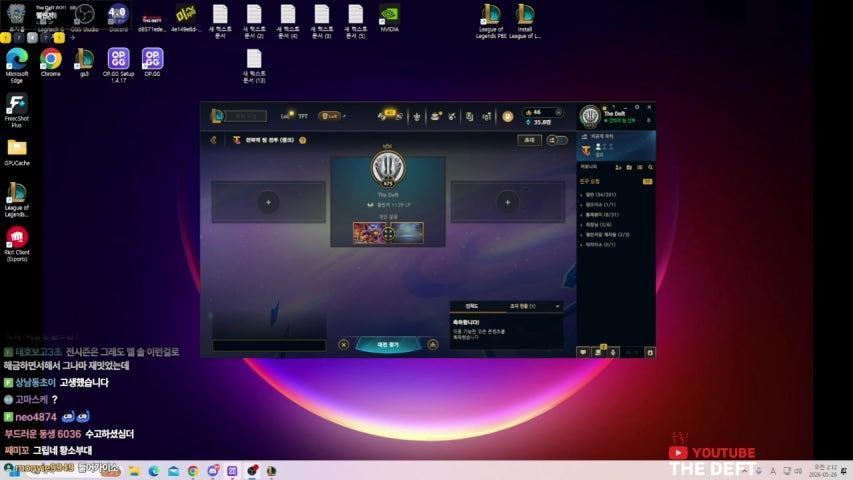This screenshot has width=853, height=480.
Task: Open the League of Legends PBE desktop icon
Action: click(491, 21)
